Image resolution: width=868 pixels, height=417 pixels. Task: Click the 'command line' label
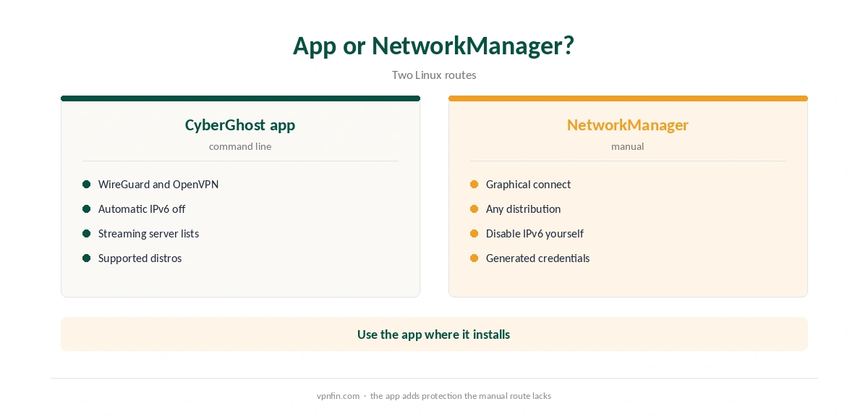tap(240, 146)
